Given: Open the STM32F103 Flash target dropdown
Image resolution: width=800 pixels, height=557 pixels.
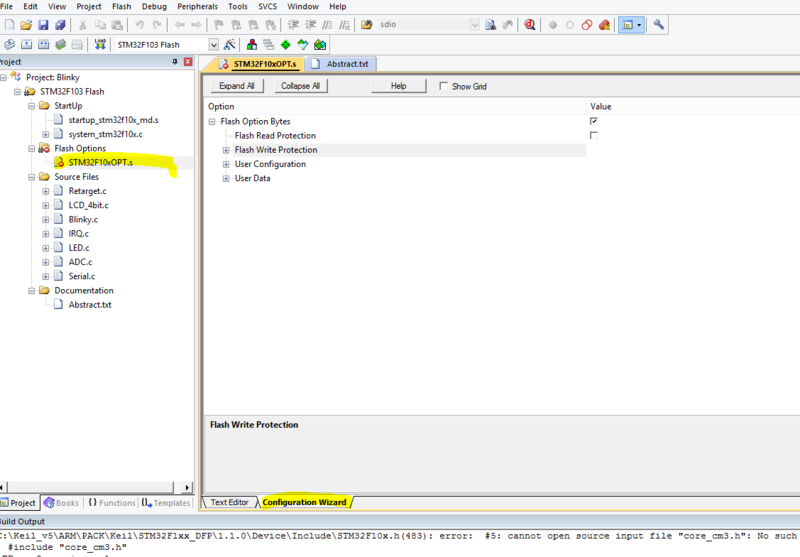Looking at the screenshot, I should 214,44.
